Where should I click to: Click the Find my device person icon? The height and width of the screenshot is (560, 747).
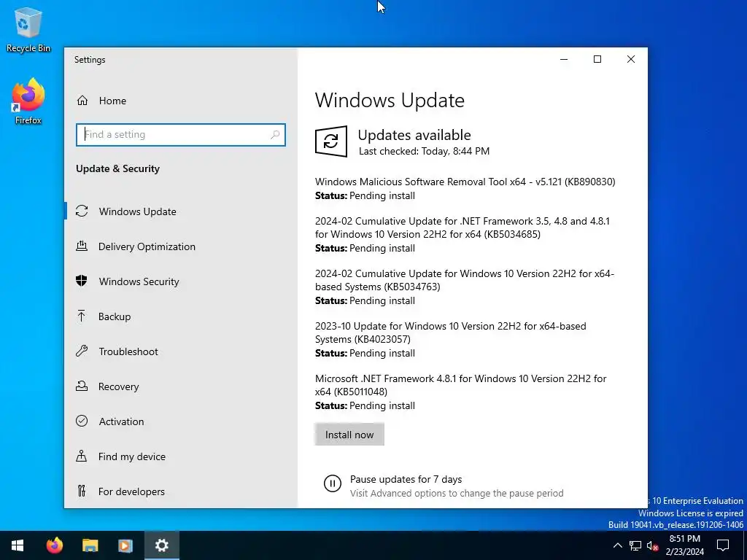82,456
